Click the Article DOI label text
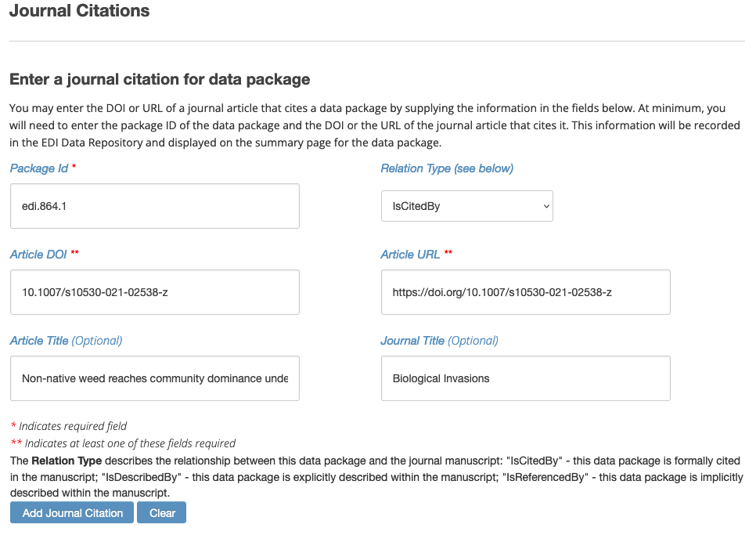 pyautogui.click(x=38, y=255)
